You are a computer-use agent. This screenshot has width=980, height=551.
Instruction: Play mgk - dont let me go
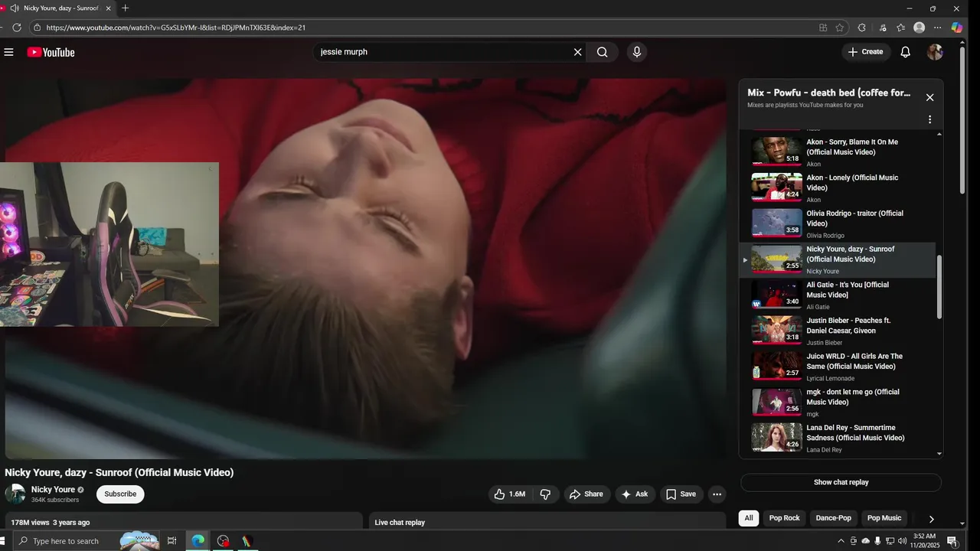click(838, 403)
